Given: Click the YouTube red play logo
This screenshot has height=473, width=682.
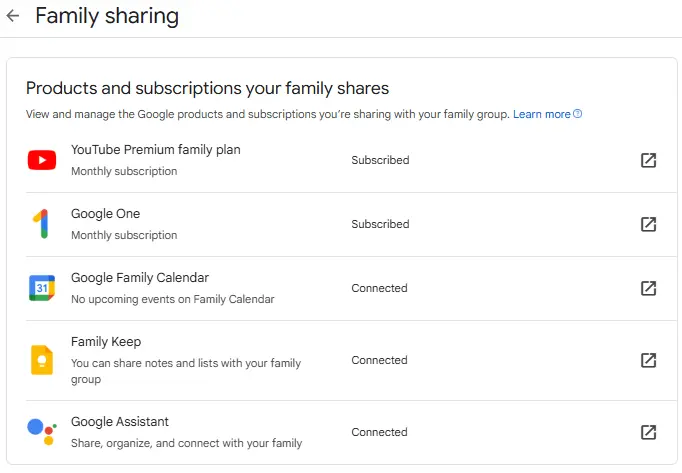Looking at the screenshot, I should pos(42,160).
